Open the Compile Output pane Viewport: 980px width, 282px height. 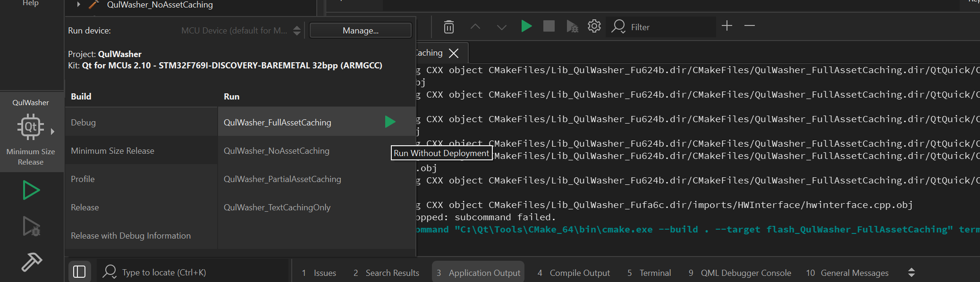pos(574,273)
